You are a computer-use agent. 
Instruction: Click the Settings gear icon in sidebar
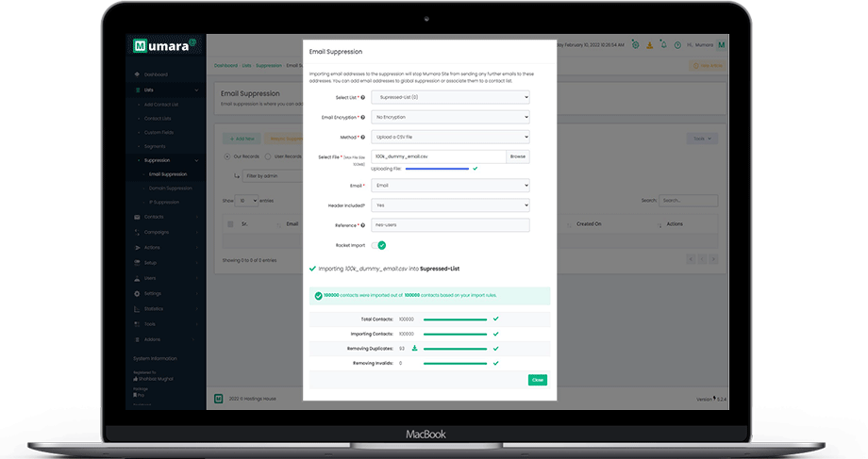coord(137,293)
